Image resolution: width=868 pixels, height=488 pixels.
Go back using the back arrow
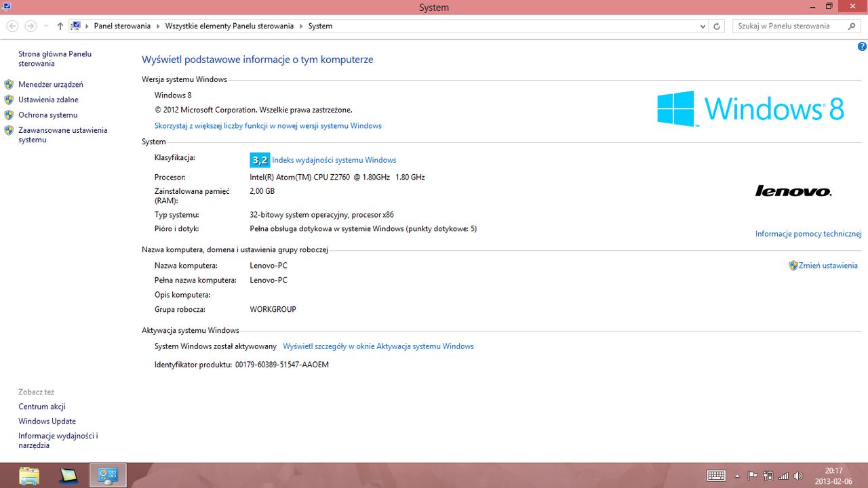(12, 26)
